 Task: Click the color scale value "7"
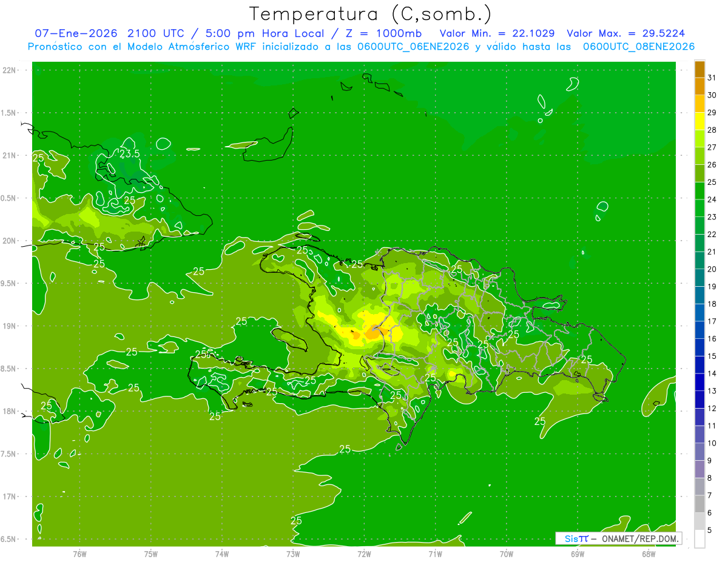tap(710, 495)
